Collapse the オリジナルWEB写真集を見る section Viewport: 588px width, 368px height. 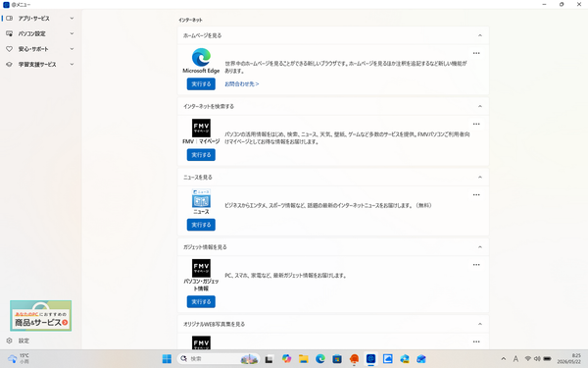pyautogui.click(x=480, y=324)
